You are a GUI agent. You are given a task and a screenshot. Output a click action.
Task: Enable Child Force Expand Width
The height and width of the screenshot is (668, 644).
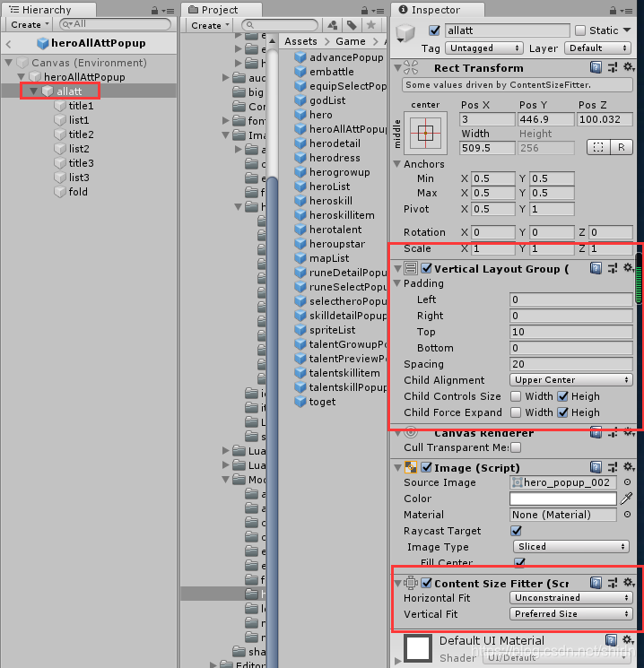pos(515,412)
